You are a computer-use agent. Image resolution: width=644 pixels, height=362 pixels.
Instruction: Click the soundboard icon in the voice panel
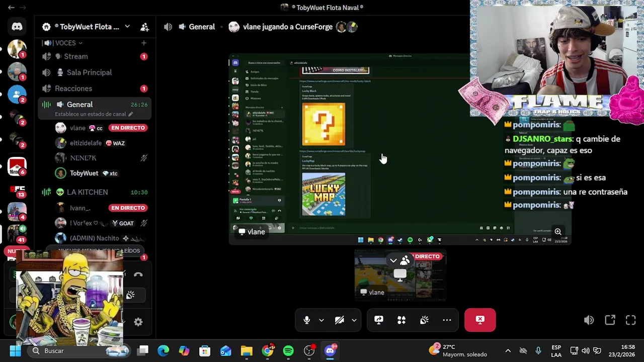(x=130, y=295)
